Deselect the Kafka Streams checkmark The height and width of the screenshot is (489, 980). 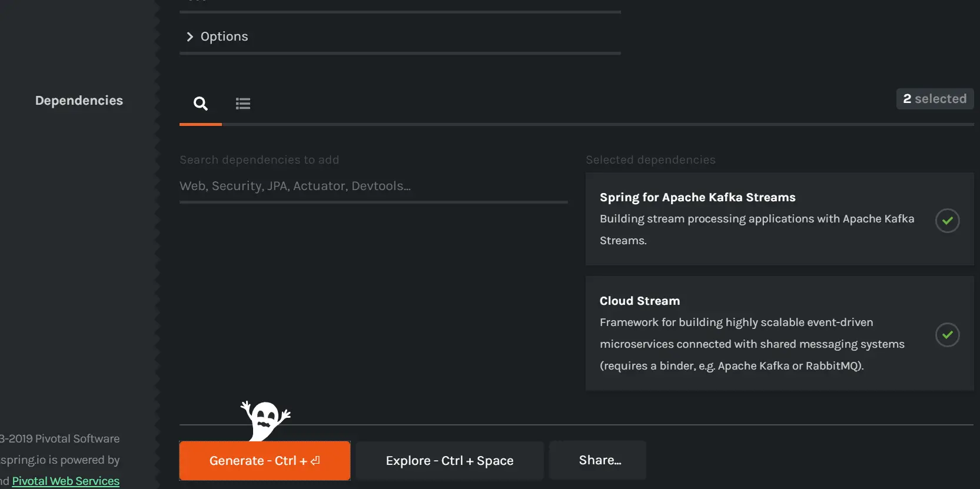[x=947, y=221]
